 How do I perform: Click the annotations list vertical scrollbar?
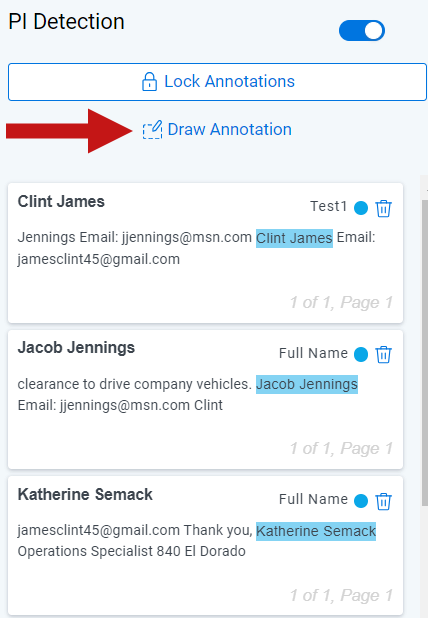click(424, 353)
